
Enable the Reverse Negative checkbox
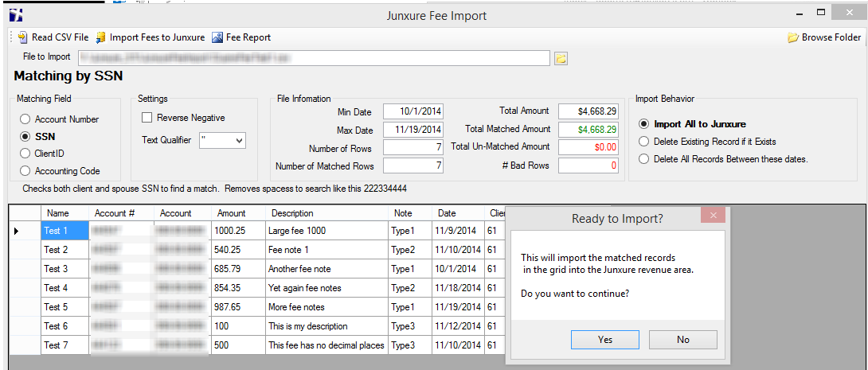[147, 118]
